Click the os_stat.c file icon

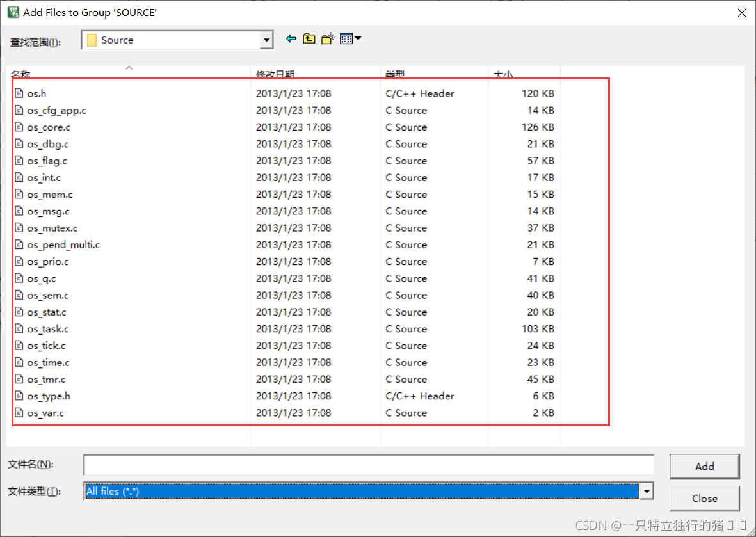[19, 312]
